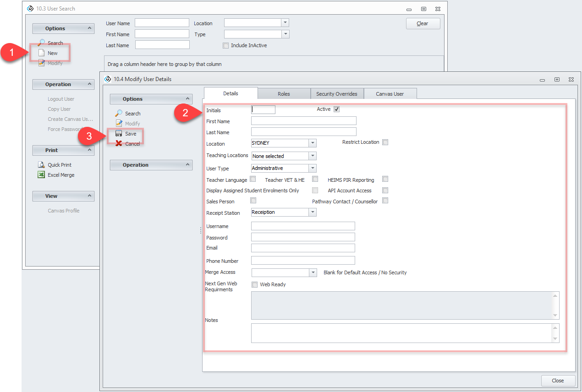Click the Modify pencil icon in Modify User Details
Screen dimensions: 582x392
click(x=119, y=124)
